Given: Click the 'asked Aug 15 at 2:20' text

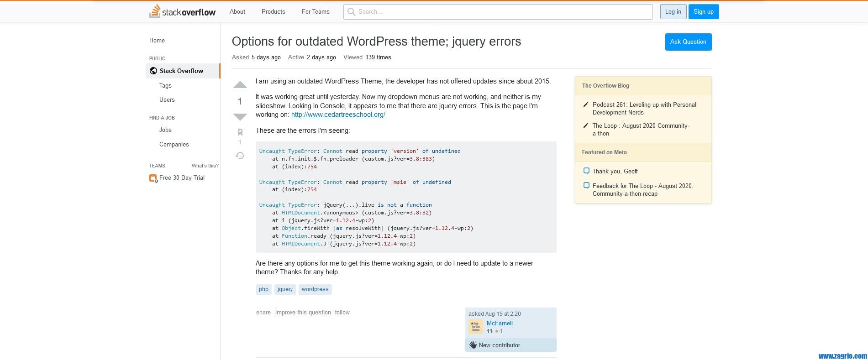Looking at the screenshot, I should click(x=494, y=314).
